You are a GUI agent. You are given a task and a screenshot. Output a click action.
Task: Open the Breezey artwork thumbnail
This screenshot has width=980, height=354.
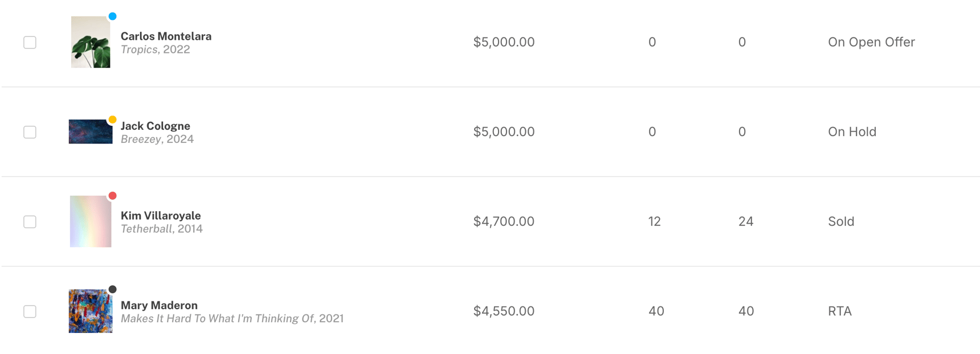click(90, 131)
